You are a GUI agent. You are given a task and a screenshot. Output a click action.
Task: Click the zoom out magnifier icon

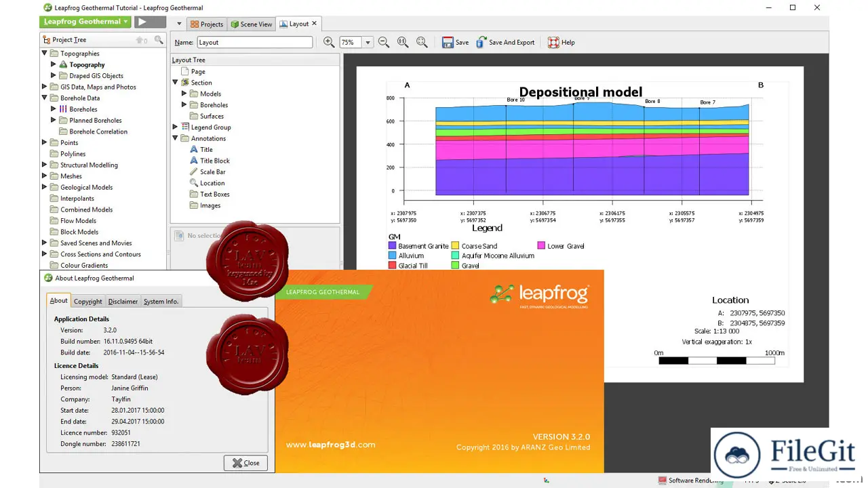[384, 42]
